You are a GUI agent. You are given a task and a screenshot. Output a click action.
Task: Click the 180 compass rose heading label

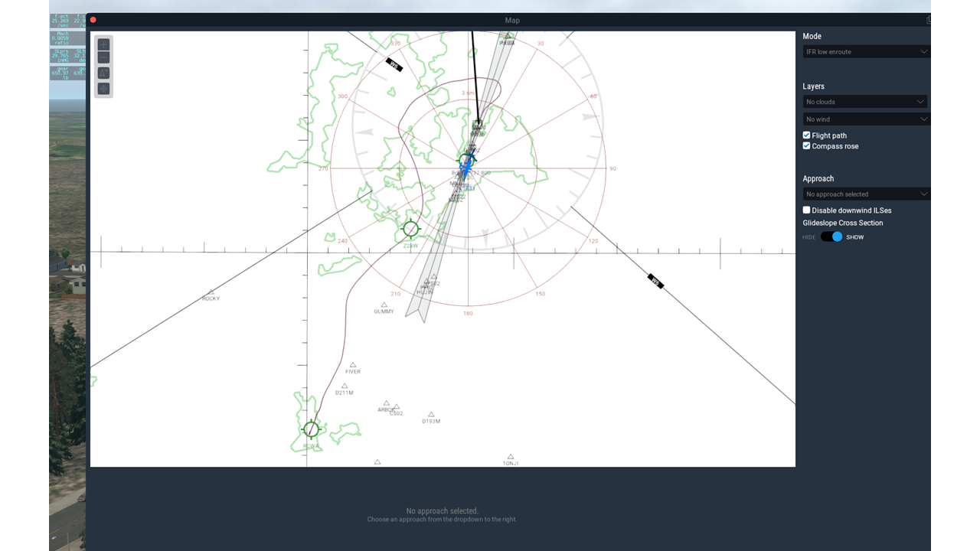click(x=468, y=313)
